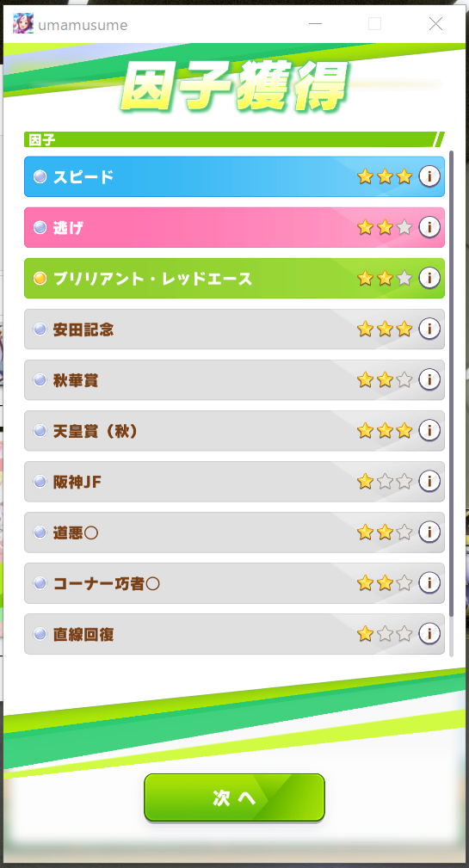This screenshot has height=868, width=469.
Task: Show info for コーナー巧者〇 factor
Action: pos(429,583)
